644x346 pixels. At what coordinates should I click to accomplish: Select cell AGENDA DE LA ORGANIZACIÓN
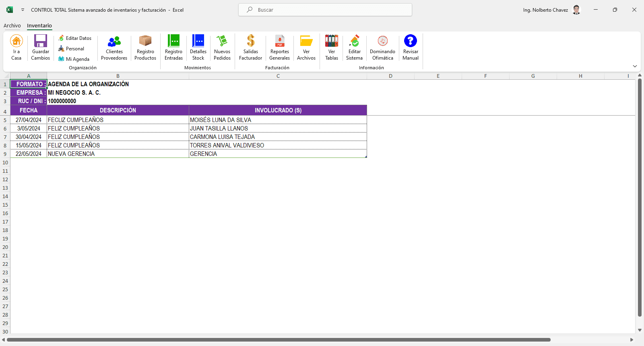click(x=118, y=84)
